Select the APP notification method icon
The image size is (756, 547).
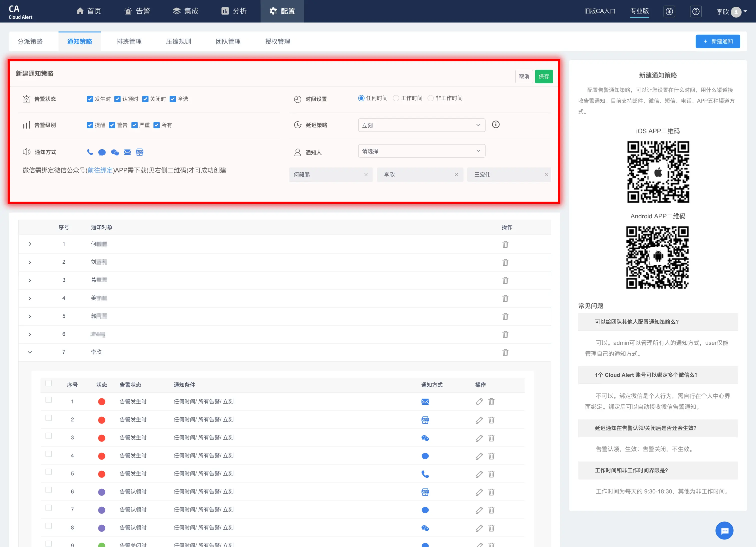pos(139,152)
